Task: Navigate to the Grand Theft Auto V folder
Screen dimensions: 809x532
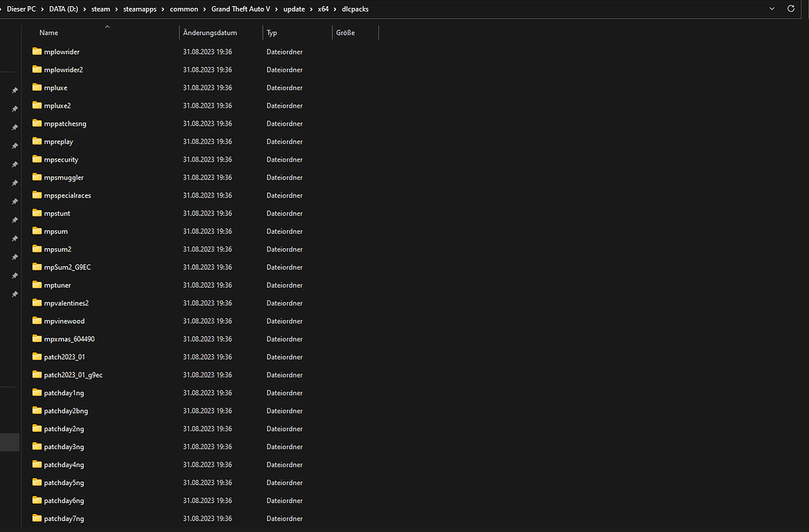Action: coord(240,9)
